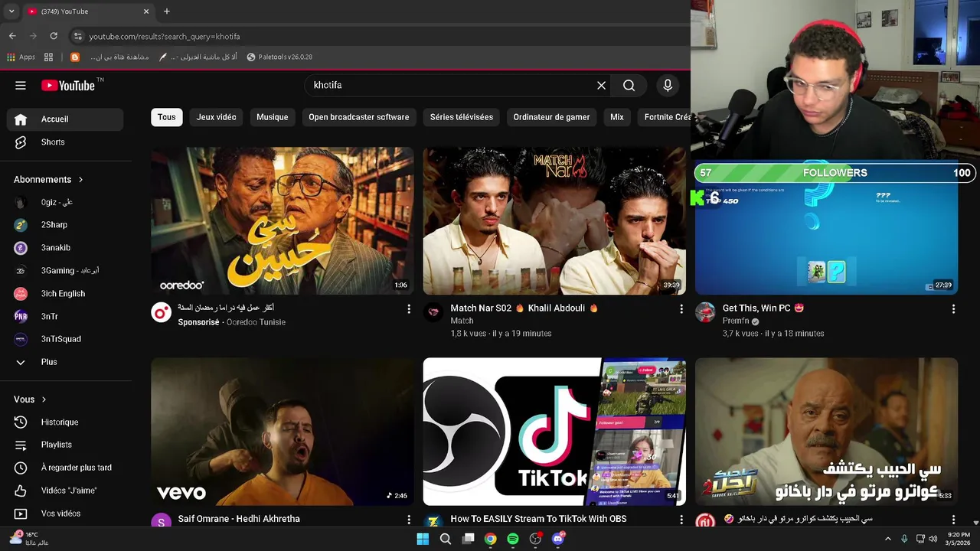Click the Match Nar S02 Khalil Abdouli title
This screenshot has width=980, height=551.
point(524,308)
